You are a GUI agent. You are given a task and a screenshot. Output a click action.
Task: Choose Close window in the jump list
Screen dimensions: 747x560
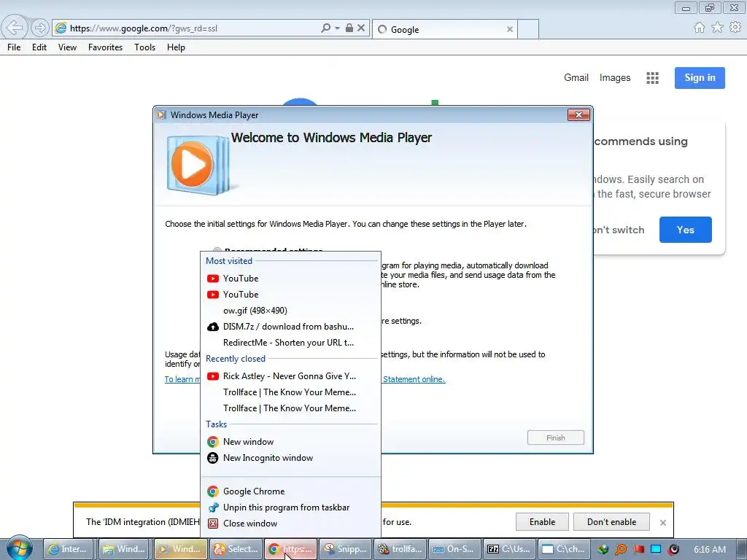[x=290, y=524]
